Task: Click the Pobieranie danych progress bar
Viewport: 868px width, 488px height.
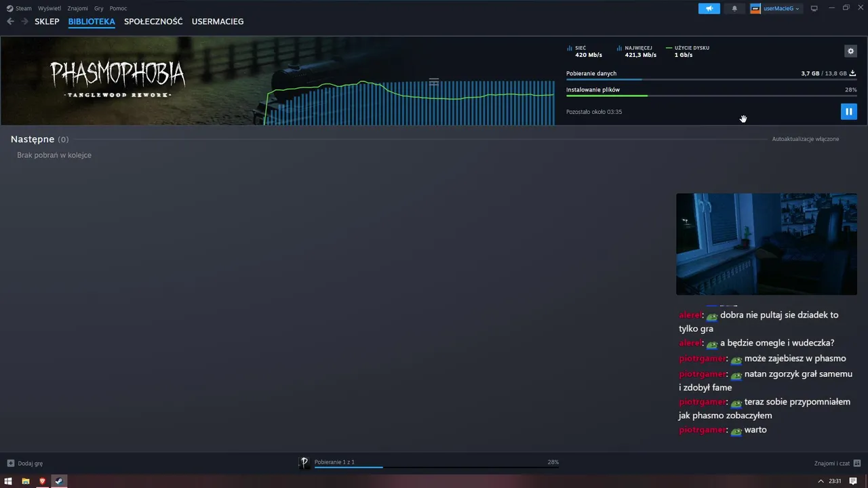Action: 711,79
